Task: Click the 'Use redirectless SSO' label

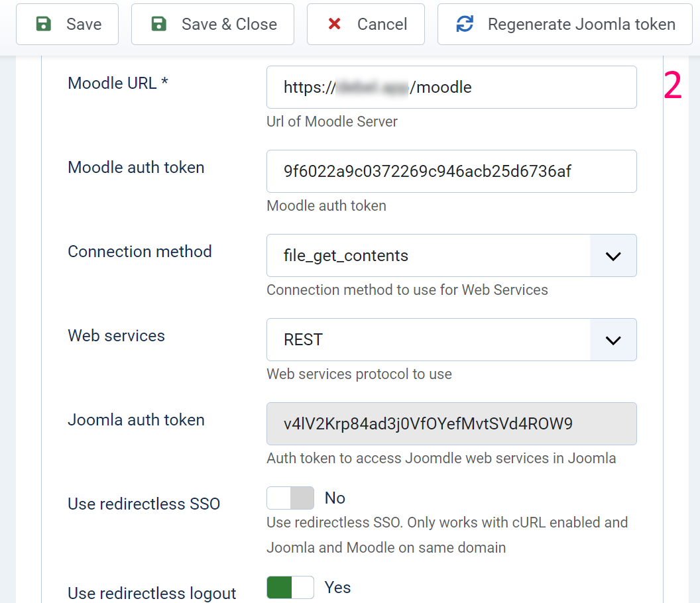Action: click(144, 504)
